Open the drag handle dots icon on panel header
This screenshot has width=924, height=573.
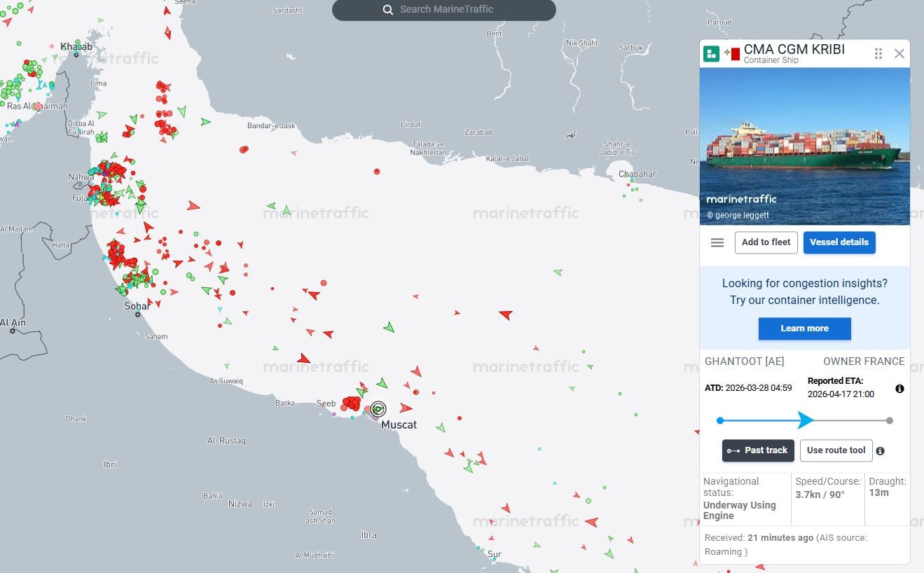(x=878, y=53)
